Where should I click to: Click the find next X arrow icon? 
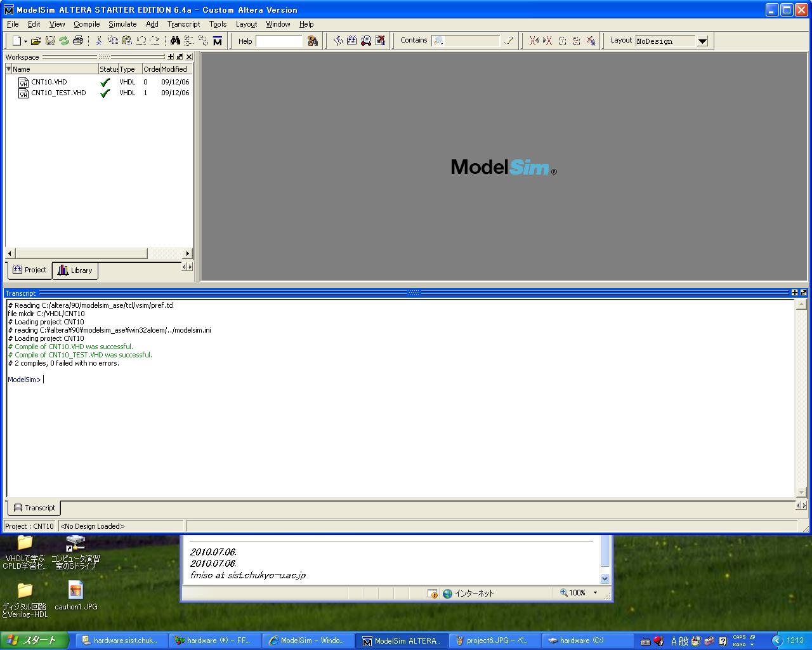pyautogui.click(x=547, y=41)
